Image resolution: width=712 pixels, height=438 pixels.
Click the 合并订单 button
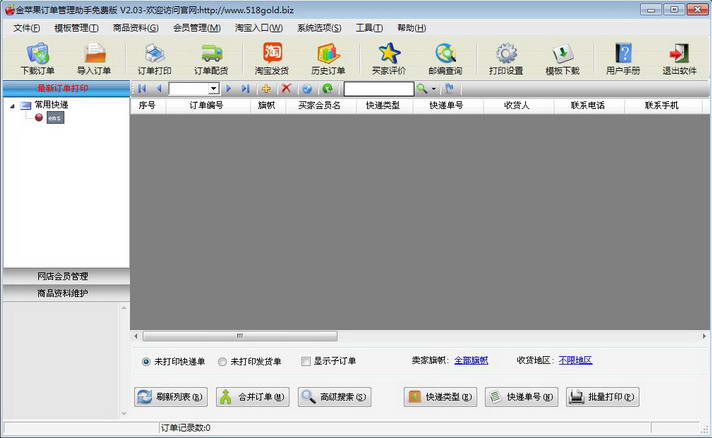click(x=252, y=397)
